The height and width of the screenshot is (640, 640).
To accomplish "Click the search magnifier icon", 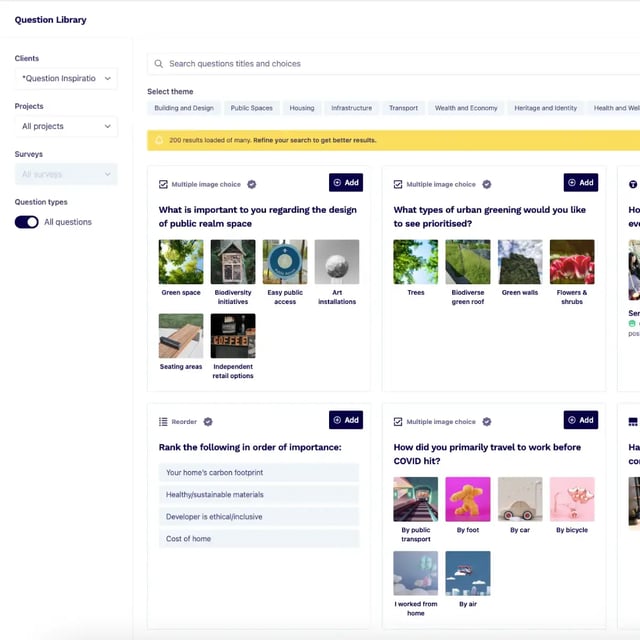I will (158, 64).
